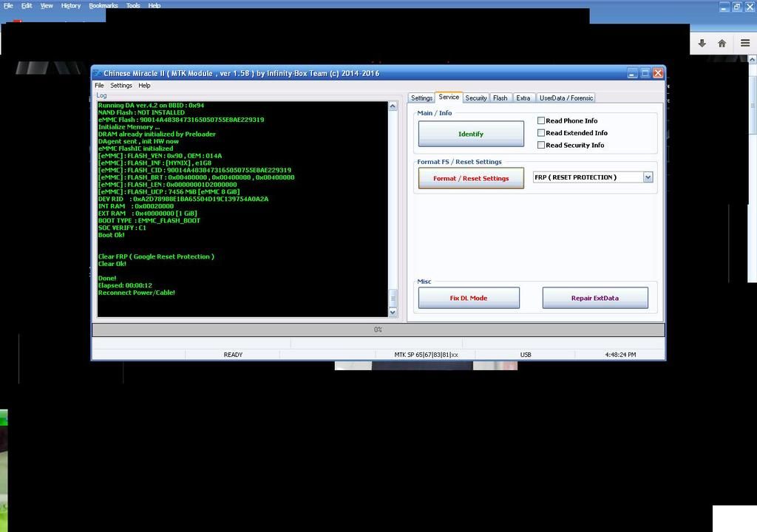
Task: Maximize the Chinese Miracle II window
Action: (645, 73)
